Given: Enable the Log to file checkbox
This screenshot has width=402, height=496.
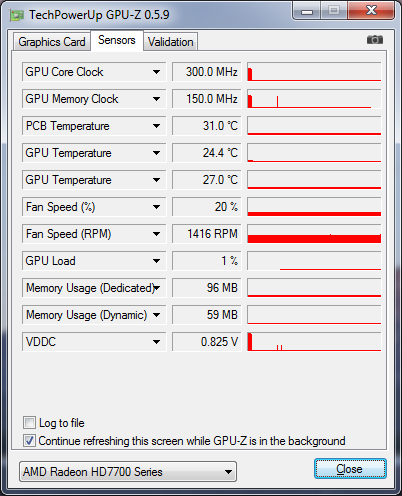Looking at the screenshot, I should [x=29, y=422].
